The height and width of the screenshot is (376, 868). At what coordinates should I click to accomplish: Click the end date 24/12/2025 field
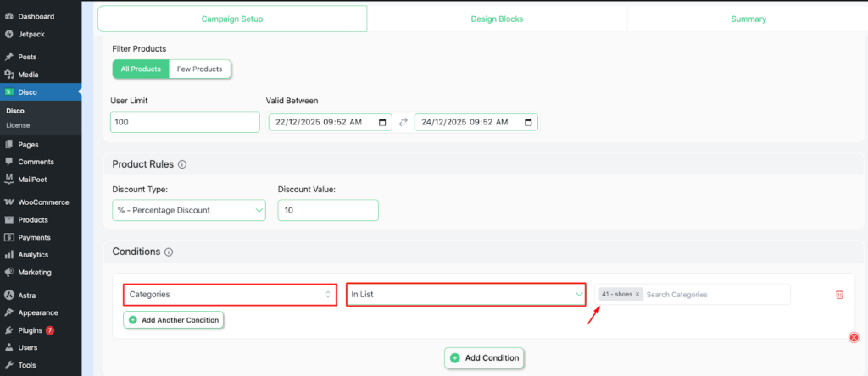click(476, 122)
